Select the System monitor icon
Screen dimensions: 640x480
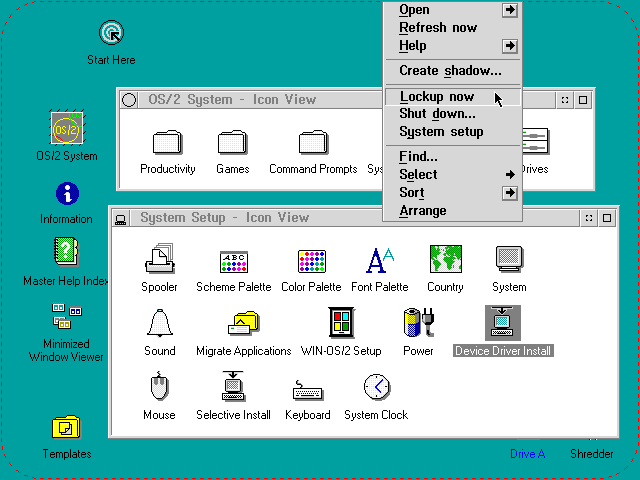point(509,259)
